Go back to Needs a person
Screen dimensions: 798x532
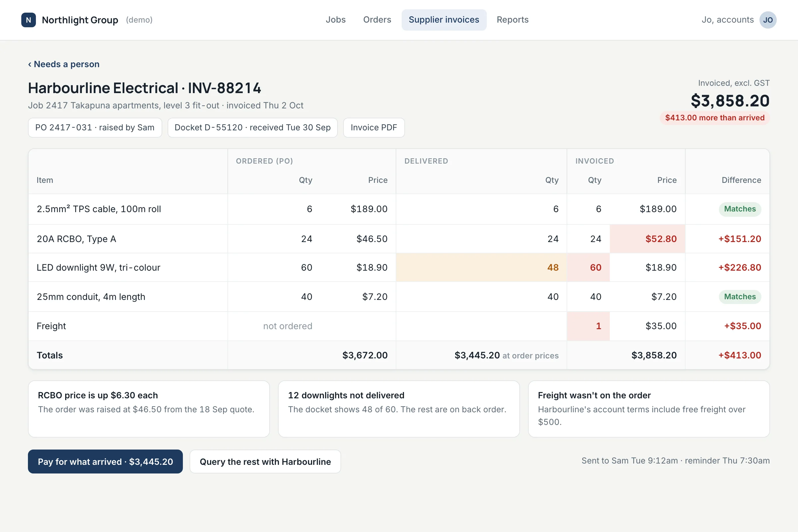pyautogui.click(x=64, y=64)
